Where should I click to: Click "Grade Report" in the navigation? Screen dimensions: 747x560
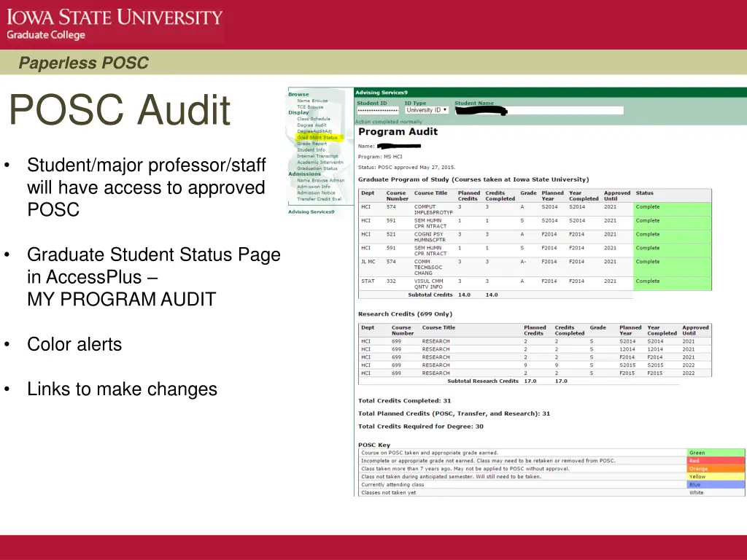(x=312, y=144)
